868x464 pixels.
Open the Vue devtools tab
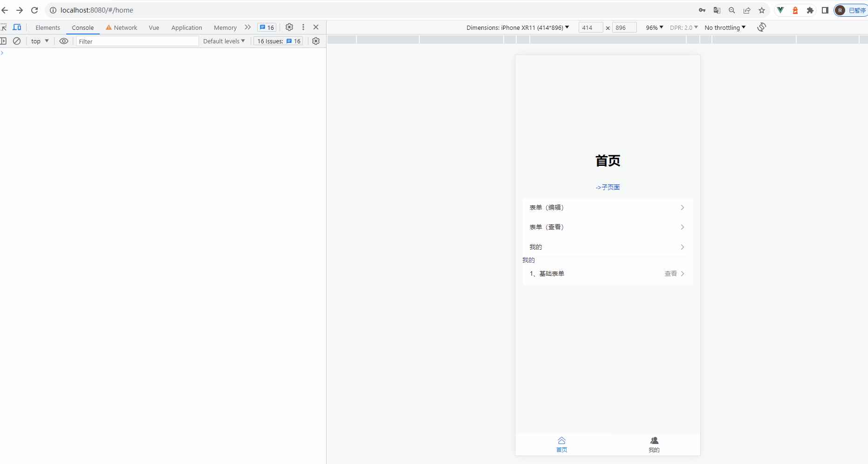point(154,28)
